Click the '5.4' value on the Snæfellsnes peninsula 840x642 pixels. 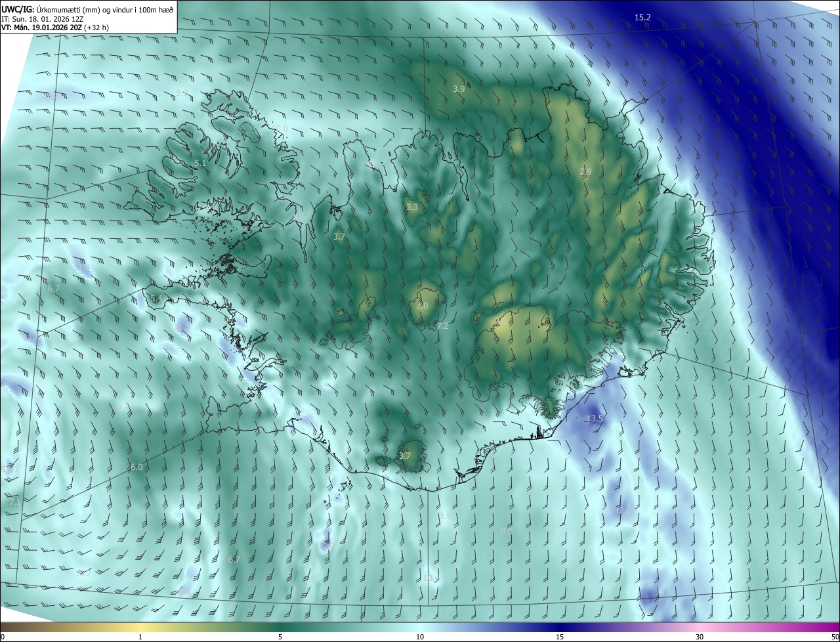156,299
